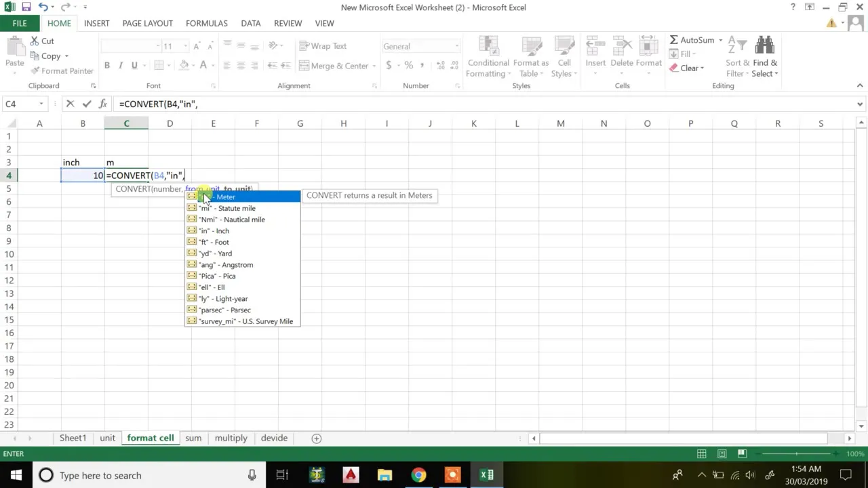Click the Insert cells icon
Viewport: 868px width, 488px height.
(595, 46)
